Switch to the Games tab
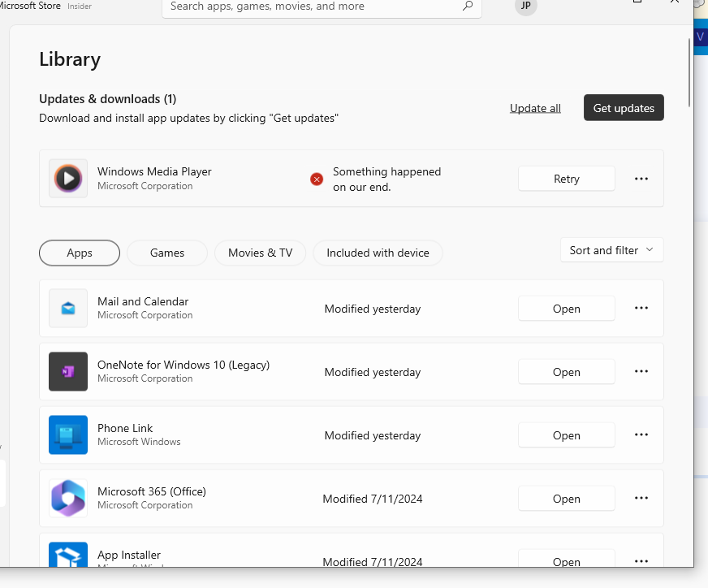 click(167, 253)
